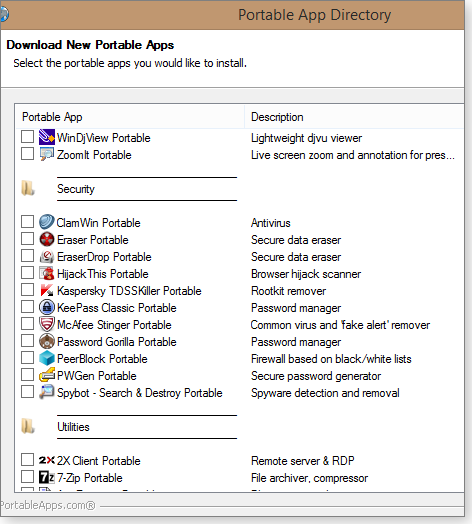Tick the ClamWin Portable checkbox

coord(27,221)
